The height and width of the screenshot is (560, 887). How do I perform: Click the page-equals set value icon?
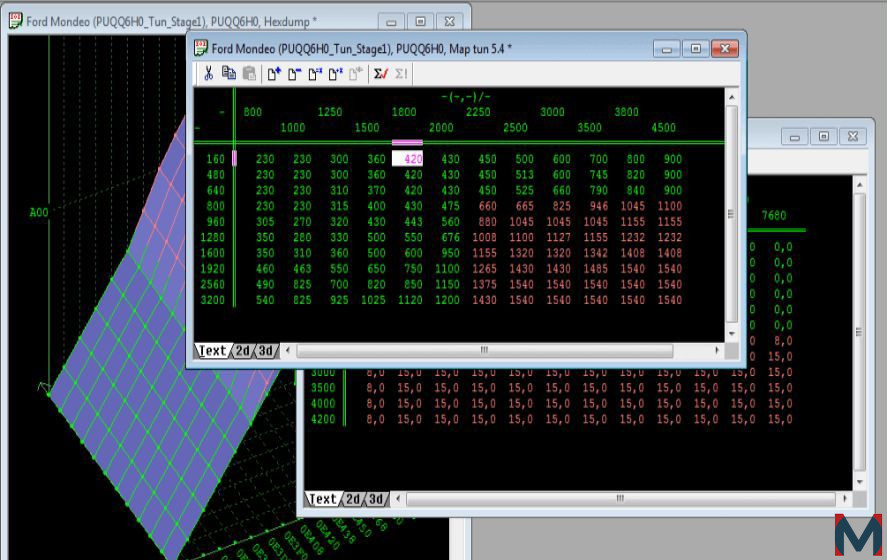click(x=315, y=74)
